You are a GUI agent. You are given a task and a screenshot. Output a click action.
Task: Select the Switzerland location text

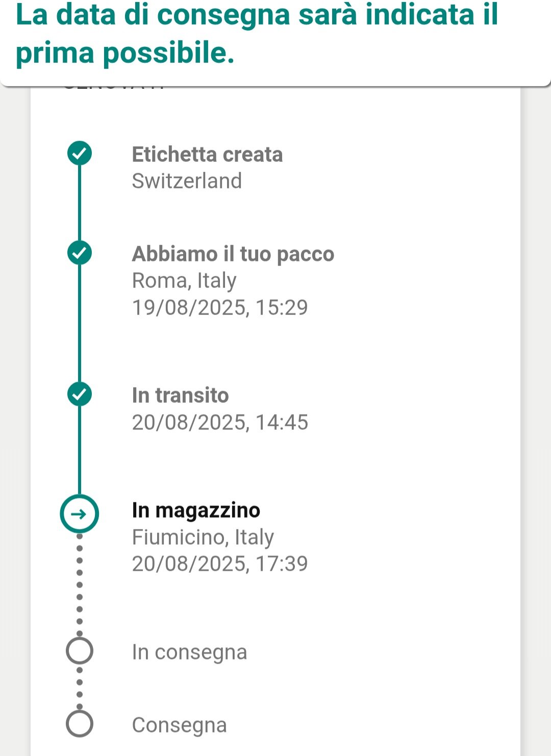click(x=187, y=181)
